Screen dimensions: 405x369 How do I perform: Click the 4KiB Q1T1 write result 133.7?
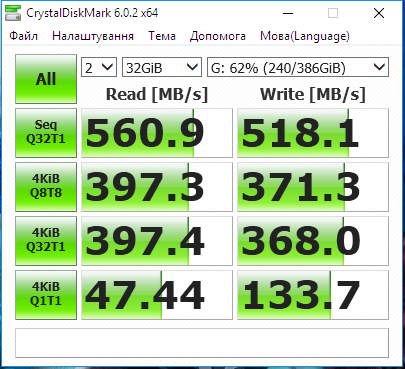[x=313, y=295]
